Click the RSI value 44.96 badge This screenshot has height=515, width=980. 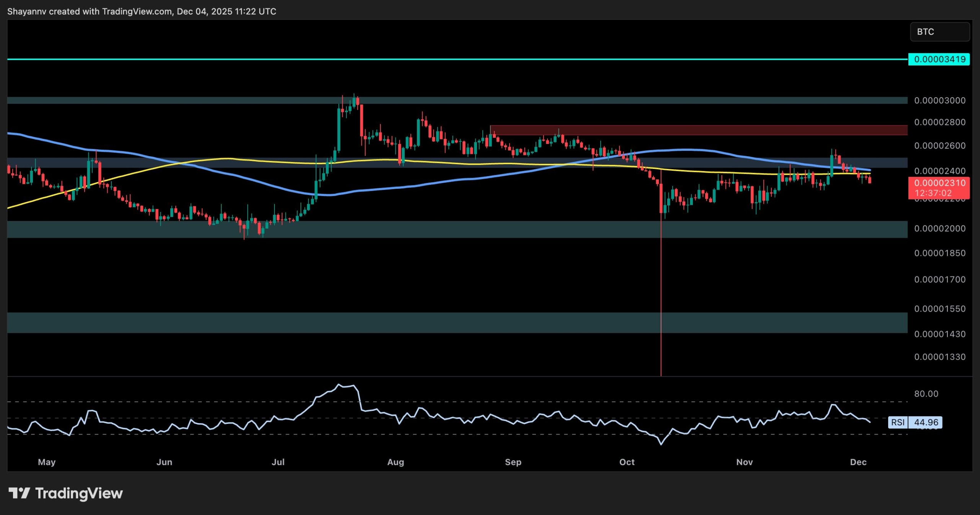(926, 422)
